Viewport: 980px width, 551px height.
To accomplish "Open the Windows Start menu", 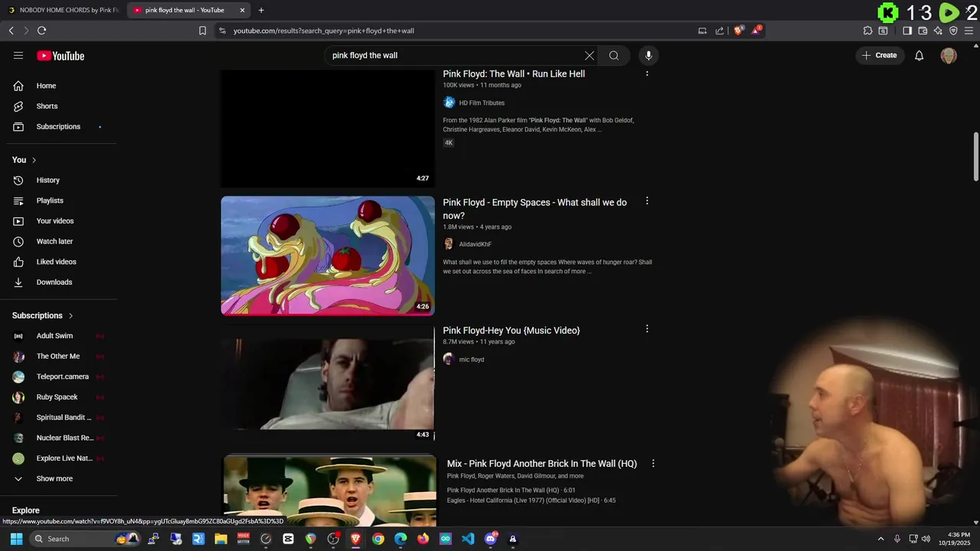I will 16,539.
